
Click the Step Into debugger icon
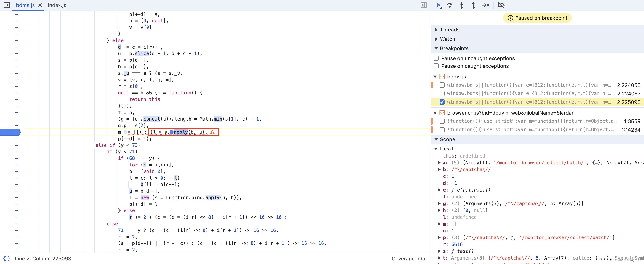(x=461, y=5)
